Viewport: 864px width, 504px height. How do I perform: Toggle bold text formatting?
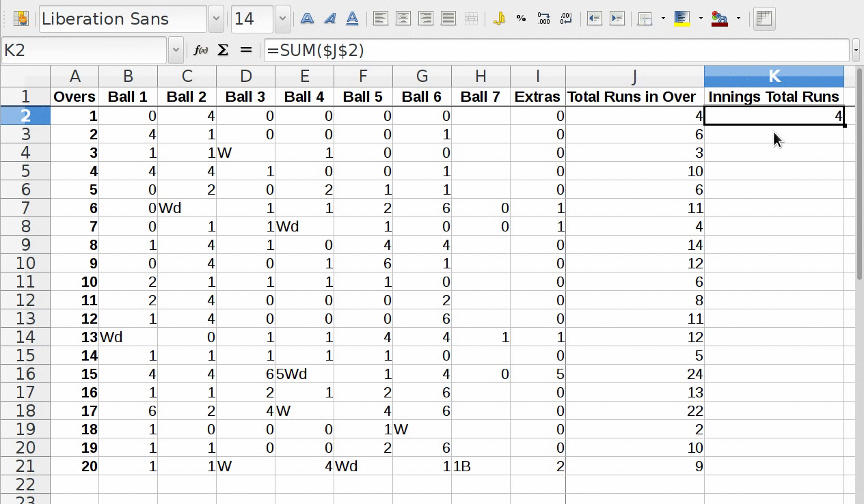308,19
